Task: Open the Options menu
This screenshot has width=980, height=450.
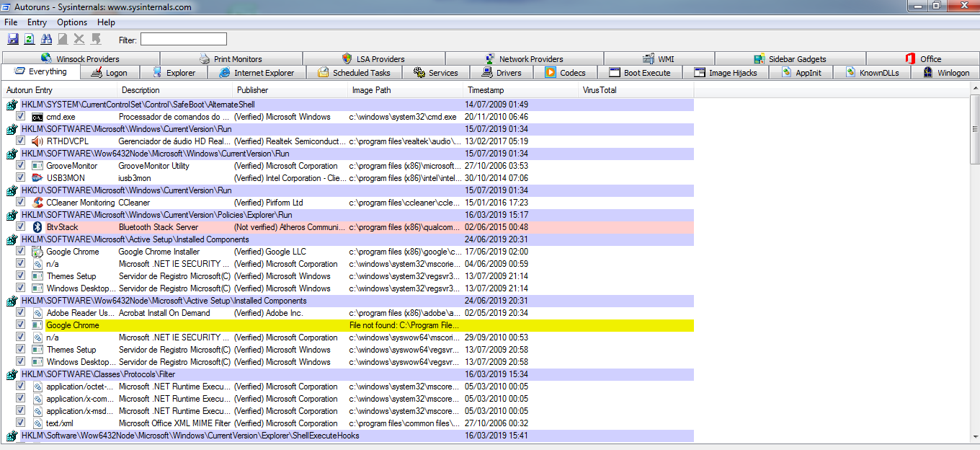Action: (72, 22)
